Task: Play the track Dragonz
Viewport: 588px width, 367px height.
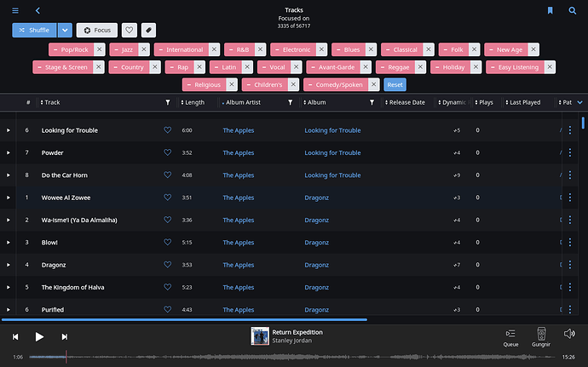Action: coord(9,265)
